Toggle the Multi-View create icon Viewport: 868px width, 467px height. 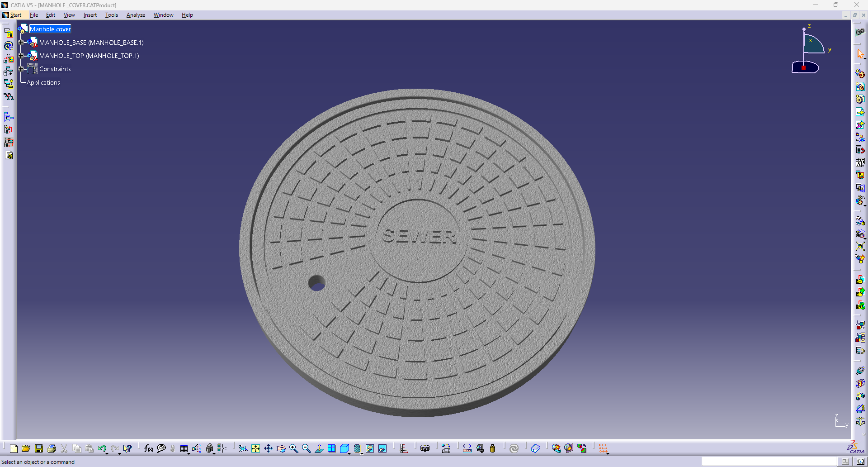pos(331,448)
